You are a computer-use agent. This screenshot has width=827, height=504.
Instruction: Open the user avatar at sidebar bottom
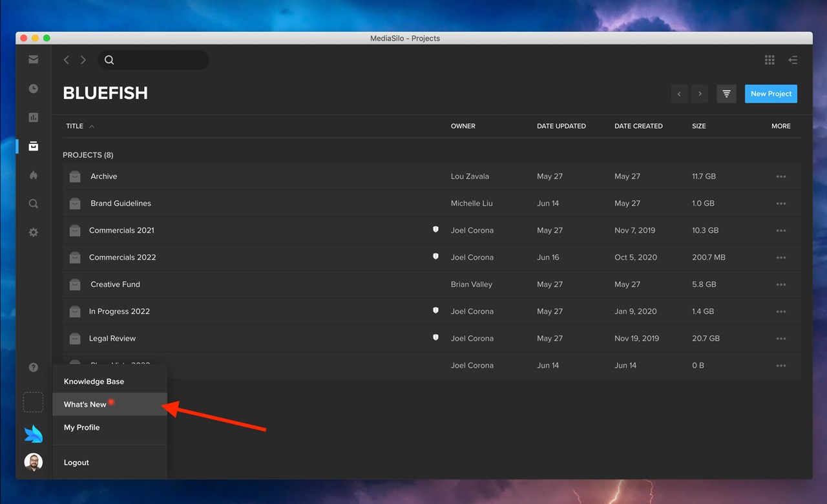click(x=34, y=462)
